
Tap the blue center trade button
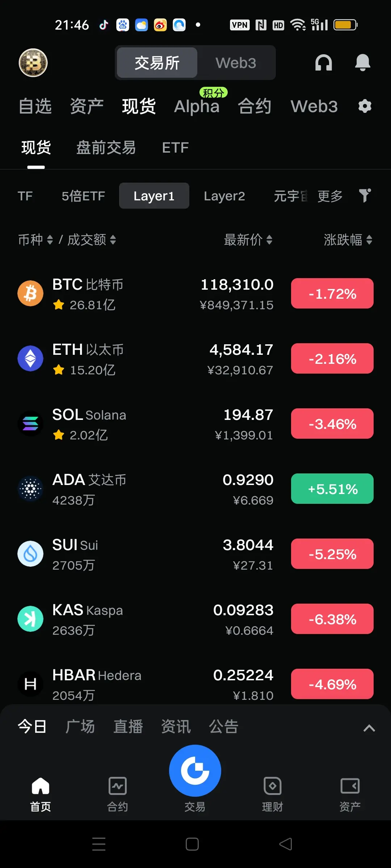195,770
